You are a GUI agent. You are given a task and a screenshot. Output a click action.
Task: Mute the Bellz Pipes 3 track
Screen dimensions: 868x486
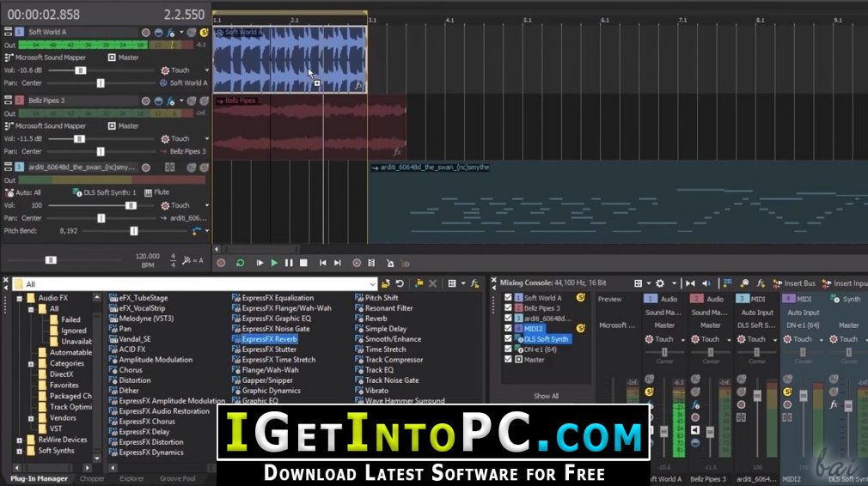192,101
